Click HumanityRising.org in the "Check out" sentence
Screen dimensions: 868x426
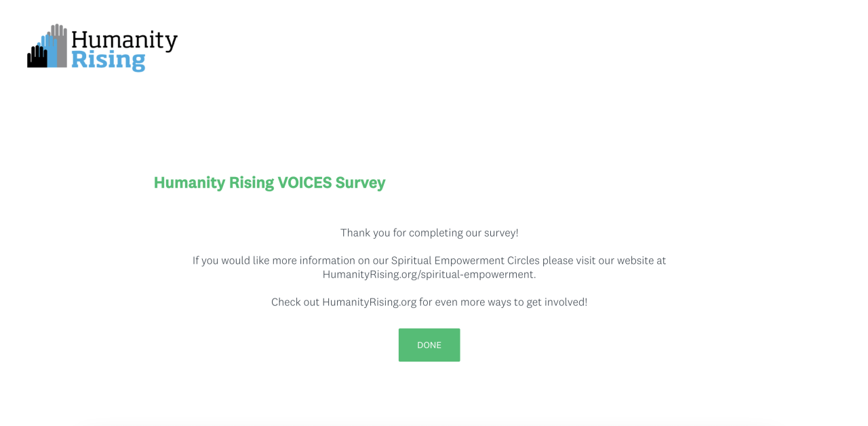click(369, 302)
